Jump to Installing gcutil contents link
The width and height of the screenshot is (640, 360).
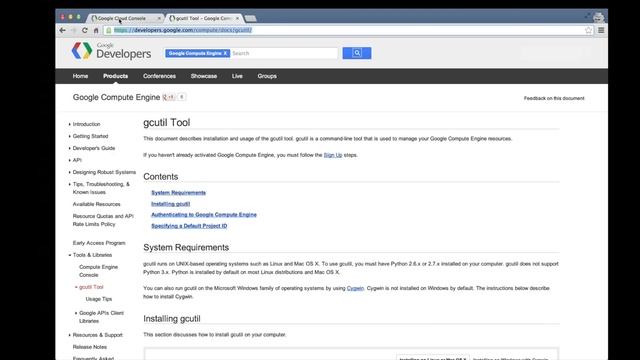point(170,204)
